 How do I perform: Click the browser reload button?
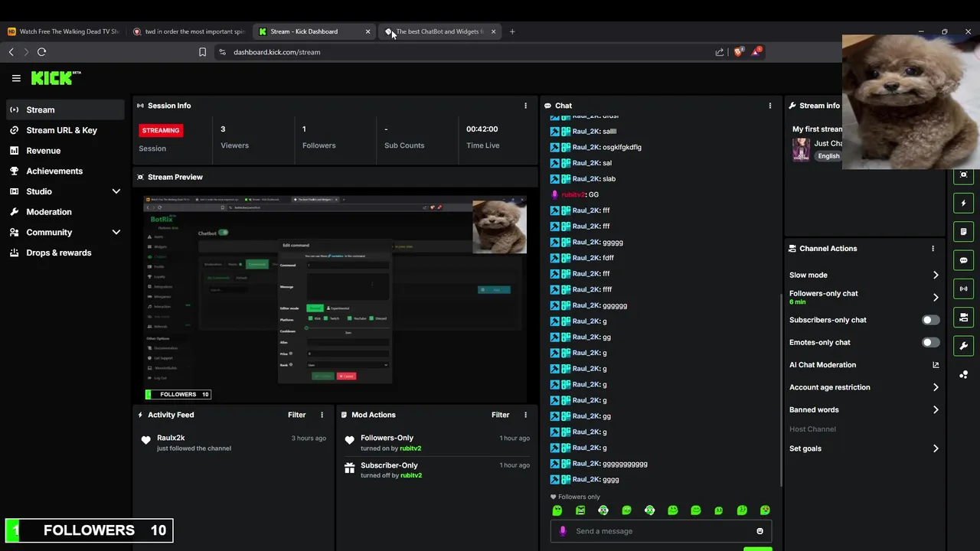pyautogui.click(x=41, y=52)
